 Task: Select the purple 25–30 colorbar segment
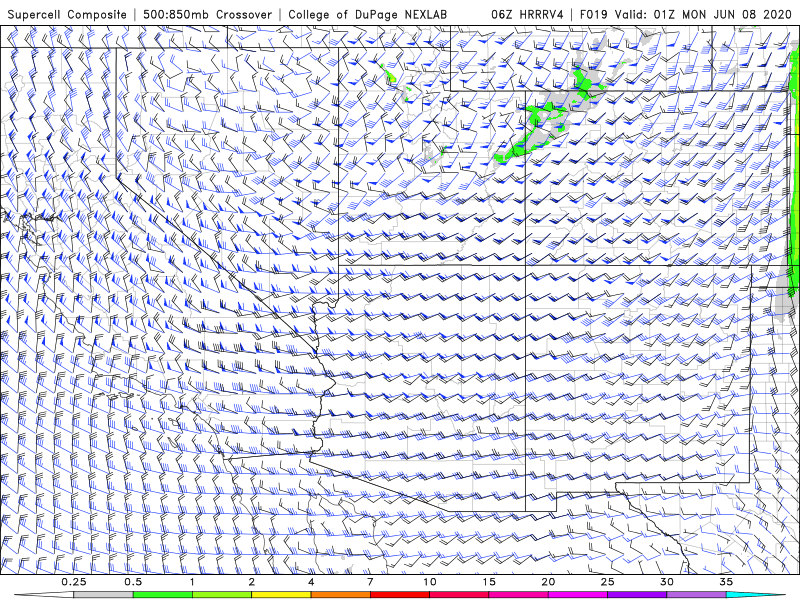click(x=637, y=595)
